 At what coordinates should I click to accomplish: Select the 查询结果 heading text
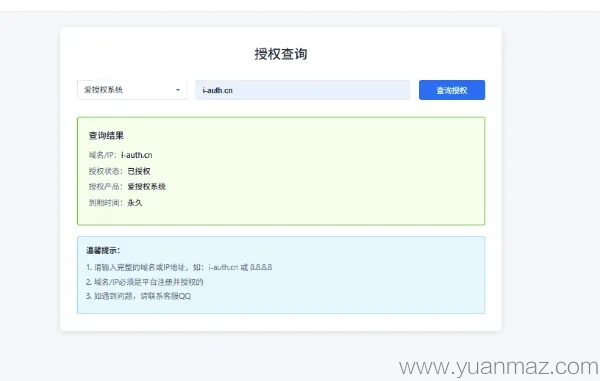click(106, 135)
